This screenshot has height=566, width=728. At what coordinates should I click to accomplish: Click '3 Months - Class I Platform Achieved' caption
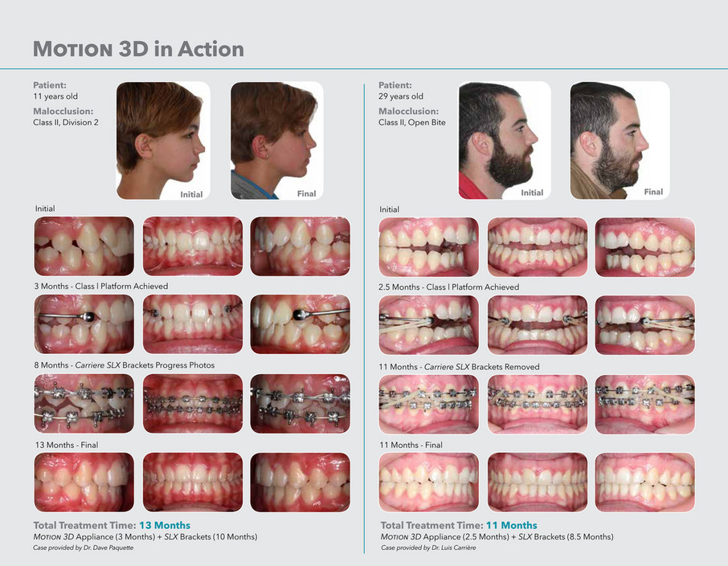point(101,287)
